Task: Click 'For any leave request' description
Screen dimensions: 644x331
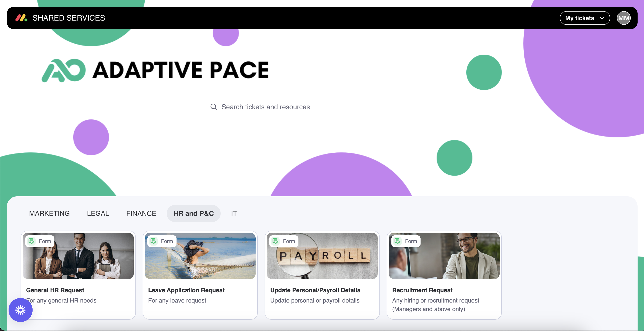Action: click(177, 301)
